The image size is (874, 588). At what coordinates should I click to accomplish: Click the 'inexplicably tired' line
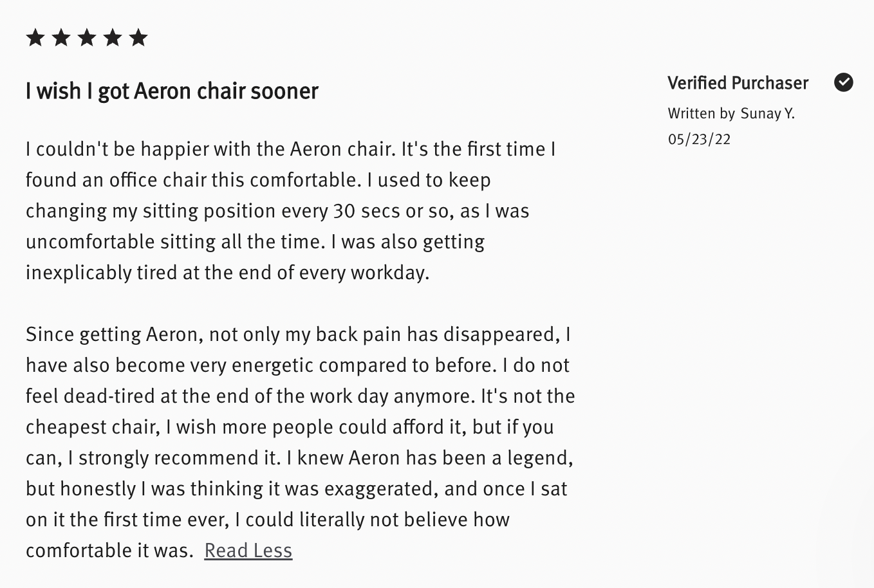pyautogui.click(x=227, y=273)
